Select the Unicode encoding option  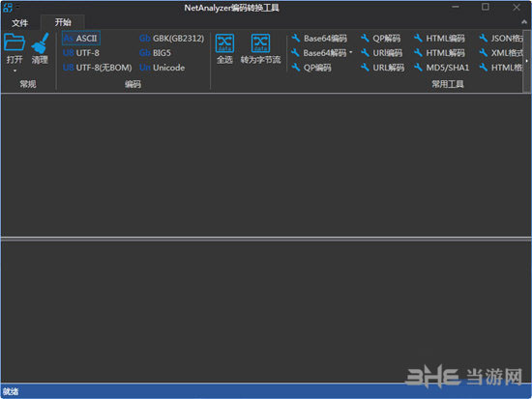pos(163,68)
